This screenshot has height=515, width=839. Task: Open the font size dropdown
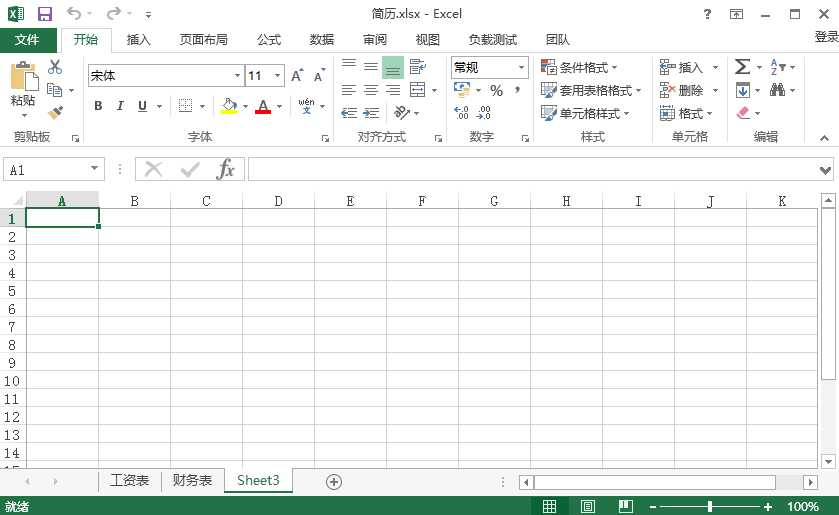click(x=277, y=75)
